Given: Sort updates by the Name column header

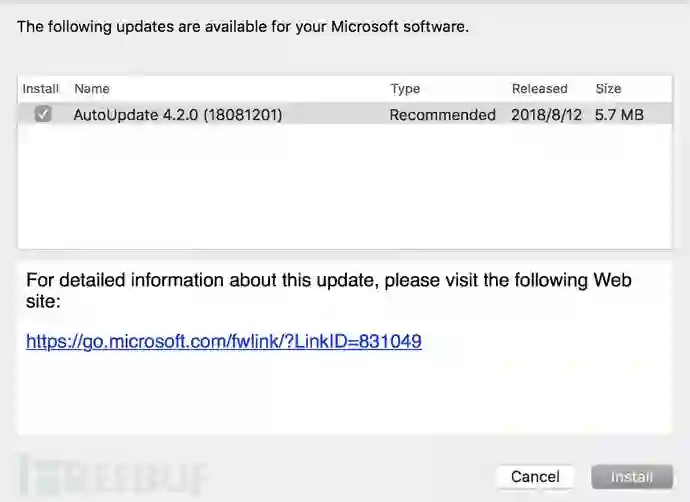Looking at the screenshot, I should coord(92,89).
